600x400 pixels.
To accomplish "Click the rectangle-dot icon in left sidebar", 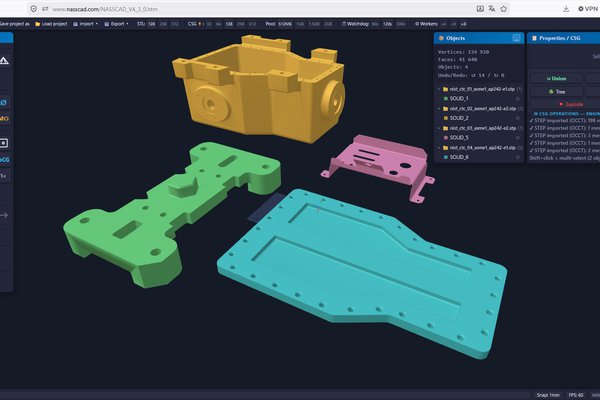I will (x=4, y=143).
